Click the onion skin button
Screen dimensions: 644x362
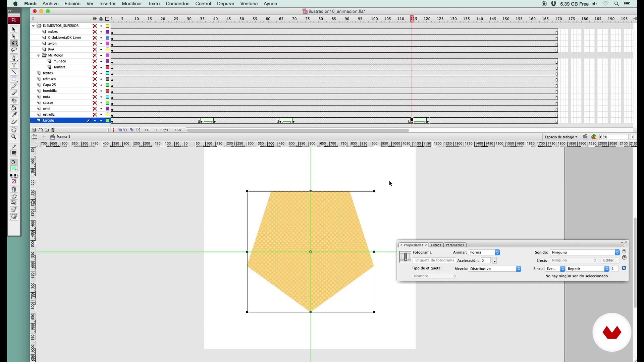[120, 130]
